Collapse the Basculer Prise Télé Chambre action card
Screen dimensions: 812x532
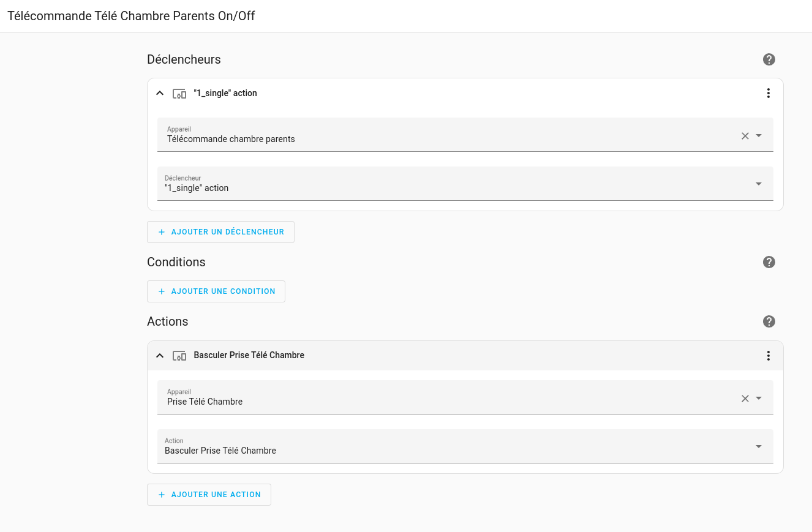click(x=160, y=356)
